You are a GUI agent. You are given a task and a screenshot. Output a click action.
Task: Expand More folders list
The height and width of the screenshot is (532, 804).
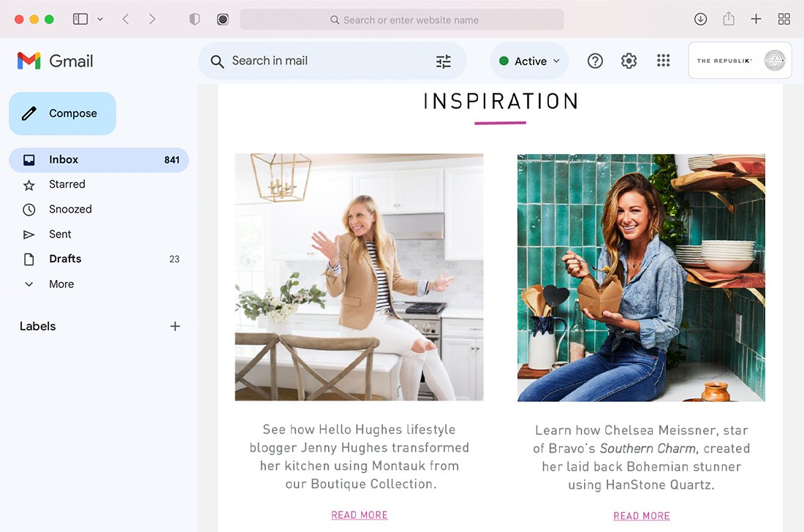pos(99,284)
